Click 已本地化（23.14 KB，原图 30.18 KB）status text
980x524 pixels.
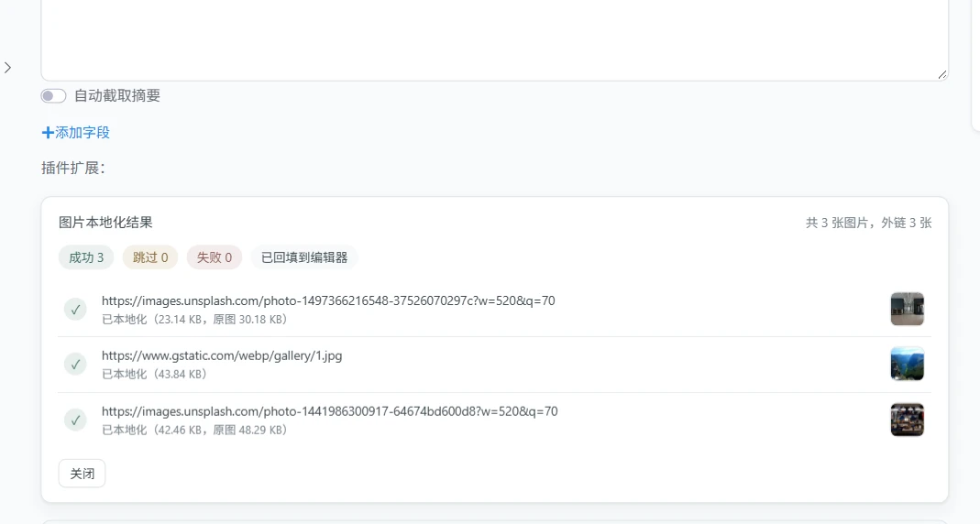pyautogui.click(x=194, y=319)
